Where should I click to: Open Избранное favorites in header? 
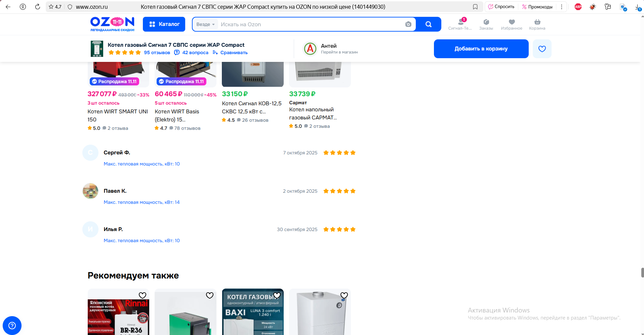point(512,24)
